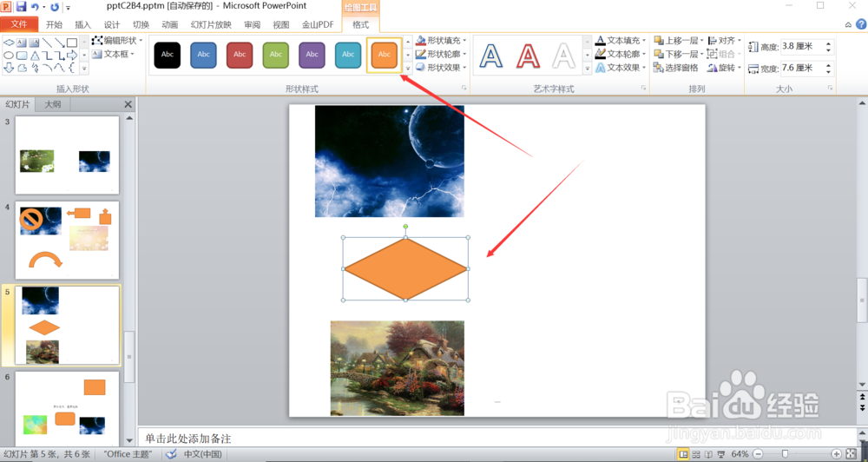Apply the green Abc shape style
The image size is (868, 462).
pyautogui.click(x=276, y=55)
